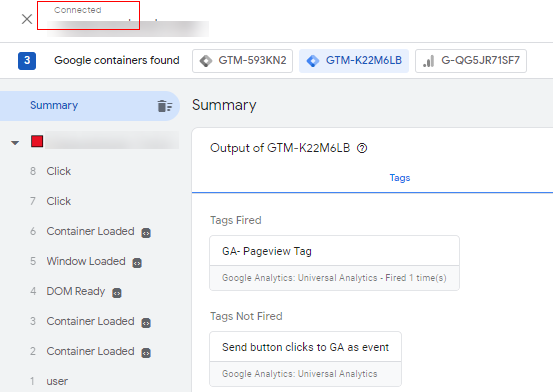This screenshot has width=553, height=392.
Task: Collapse the page event group arrow
Action: click(15, 143)
